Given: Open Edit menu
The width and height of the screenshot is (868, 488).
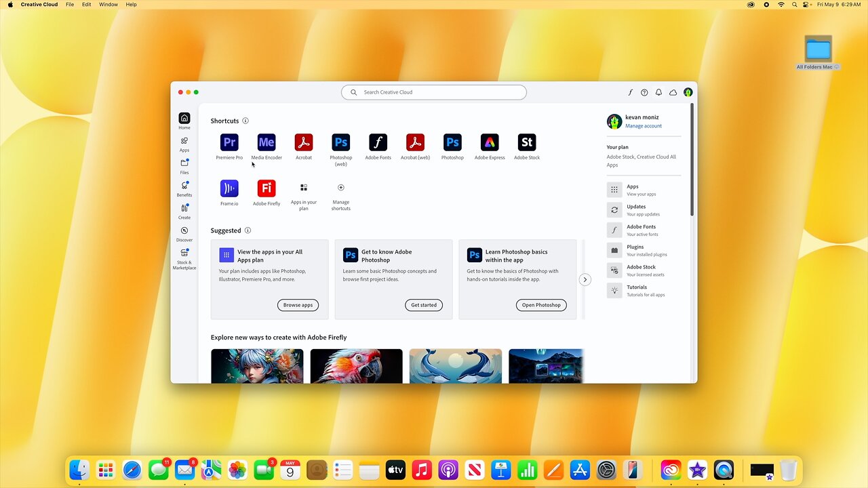Looking at the screenshot, I should click(87, 5).
